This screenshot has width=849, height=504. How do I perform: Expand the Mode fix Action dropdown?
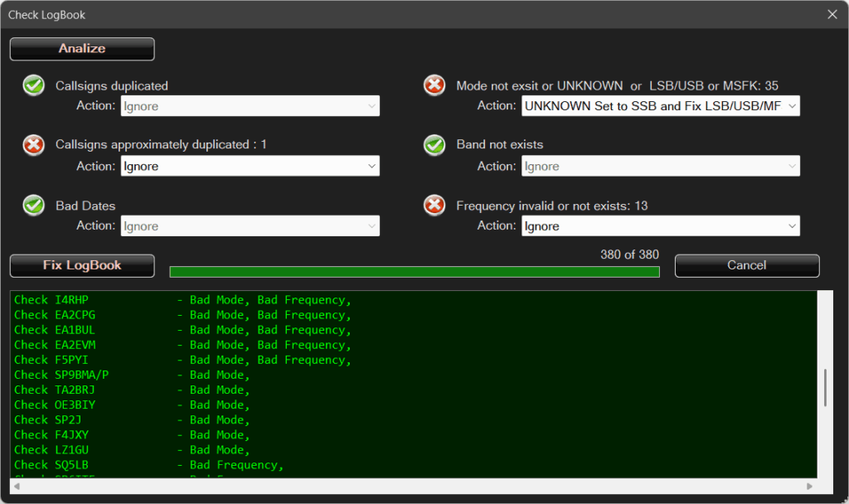click(660, 106)
